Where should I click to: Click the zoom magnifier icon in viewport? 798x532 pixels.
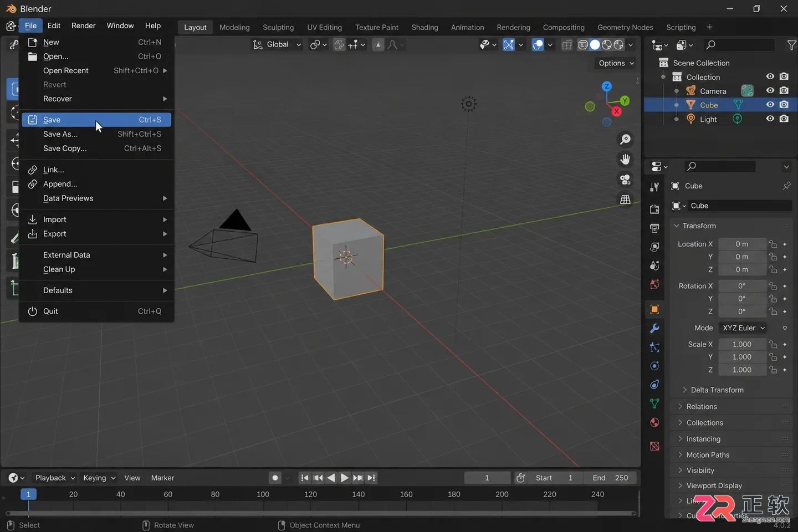pos(625,139)
